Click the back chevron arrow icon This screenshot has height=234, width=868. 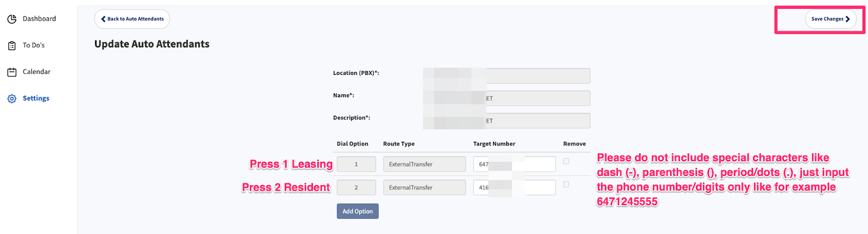tap(103, 19)
